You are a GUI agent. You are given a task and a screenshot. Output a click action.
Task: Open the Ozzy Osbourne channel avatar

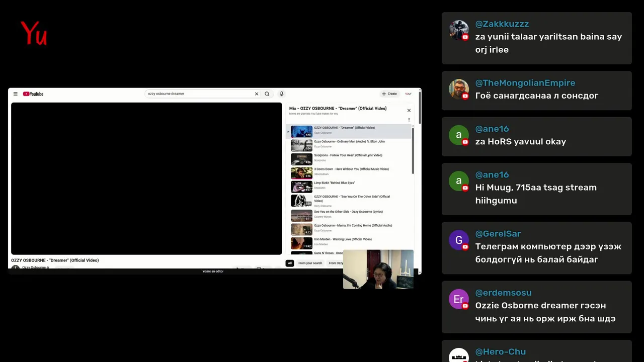point(16,267)
